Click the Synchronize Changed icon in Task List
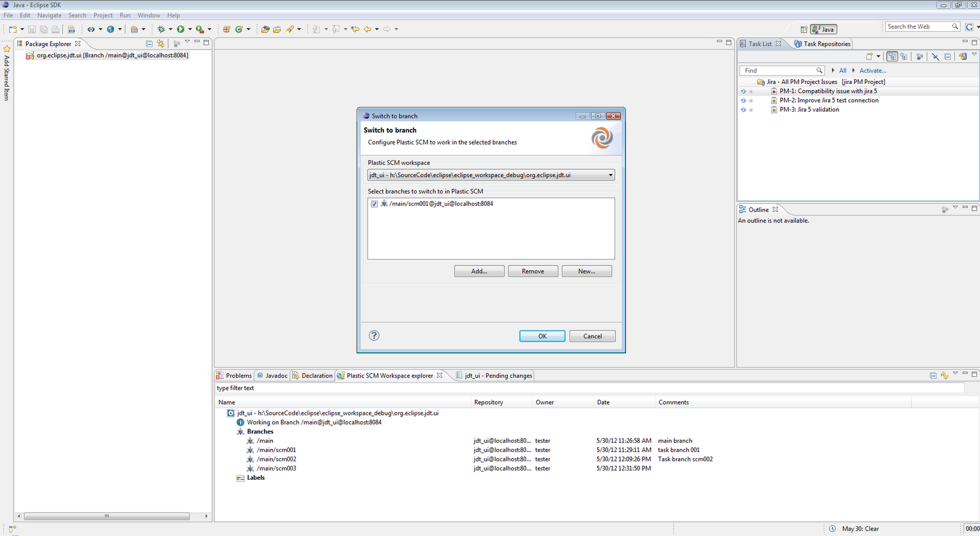The image size is (980, 536). [963, 56]
